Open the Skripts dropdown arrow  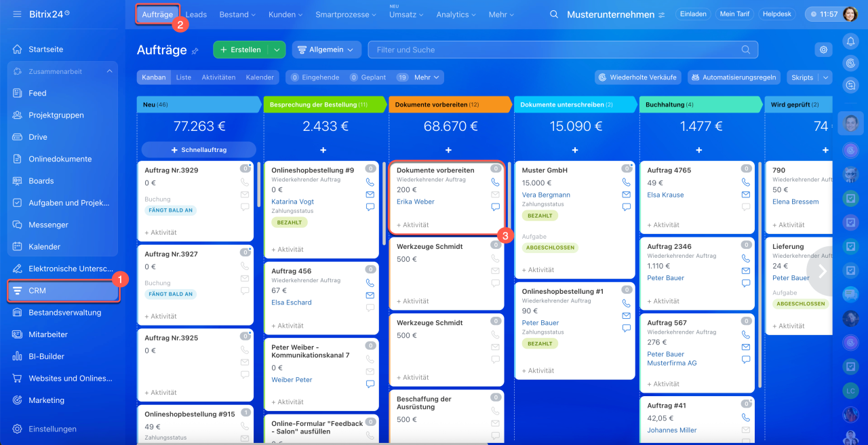tap(825, 77)
